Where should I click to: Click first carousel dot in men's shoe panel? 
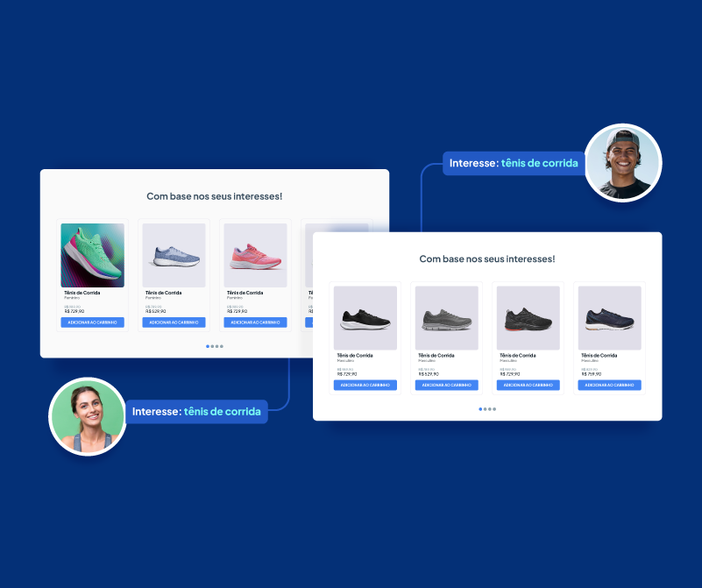tap(480, 409)
